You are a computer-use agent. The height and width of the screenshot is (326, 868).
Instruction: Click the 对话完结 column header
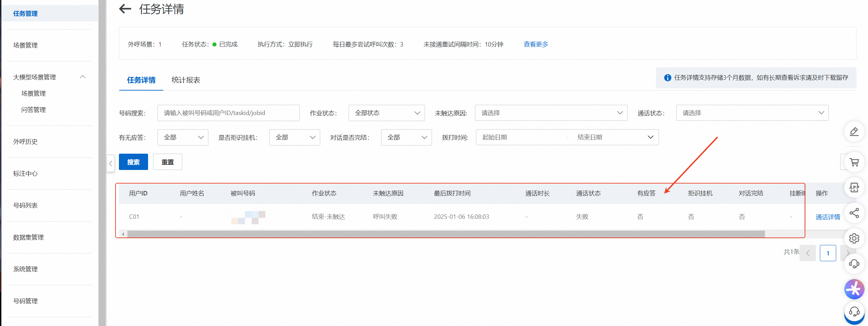[x=751, y=193]
